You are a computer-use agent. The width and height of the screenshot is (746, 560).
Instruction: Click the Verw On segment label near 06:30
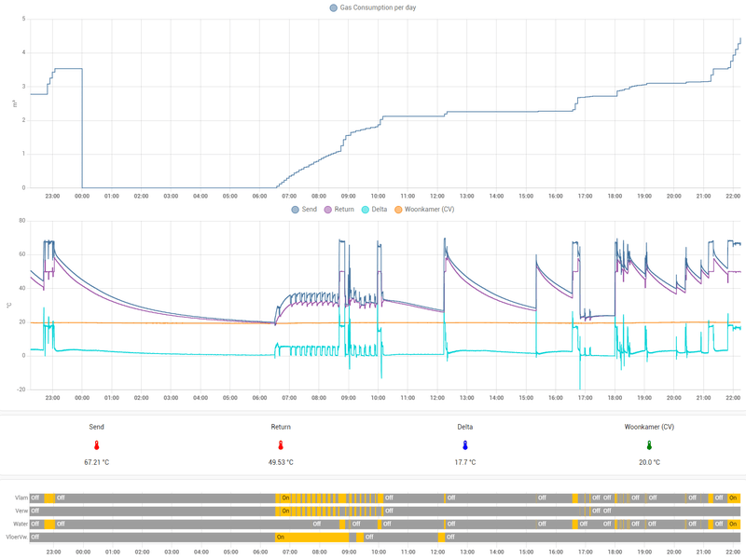(283, 511)
